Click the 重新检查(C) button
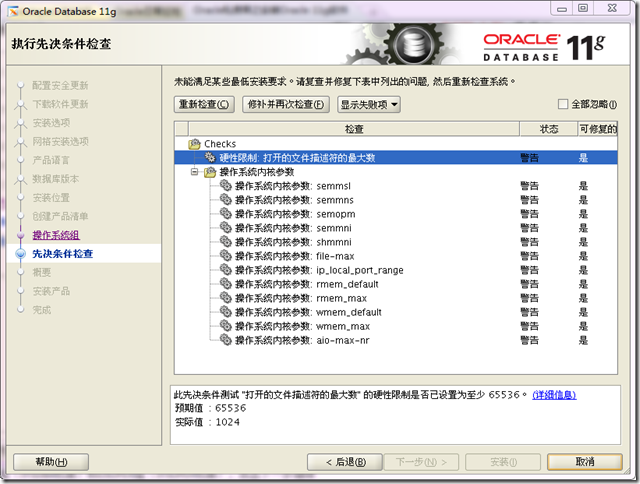This screenshot has width=640, height=484. click(204, 104)
